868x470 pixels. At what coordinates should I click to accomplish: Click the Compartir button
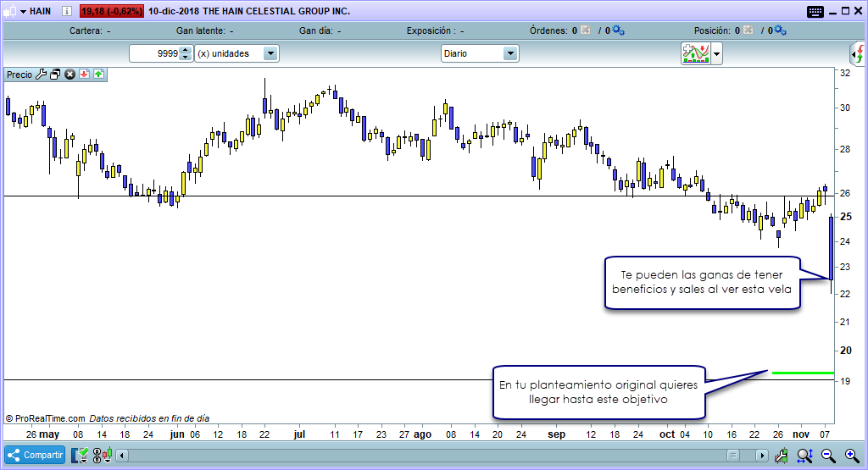coord(35,455)
